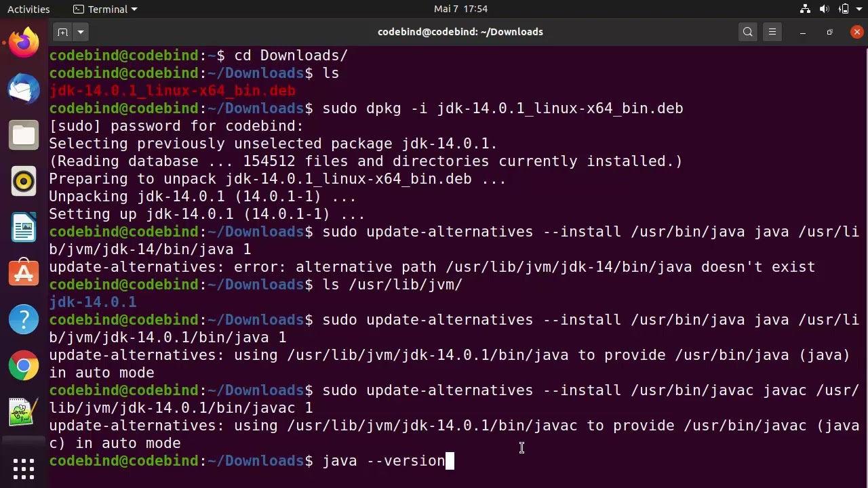Show Applications grid in dock

tap(24, 468)
